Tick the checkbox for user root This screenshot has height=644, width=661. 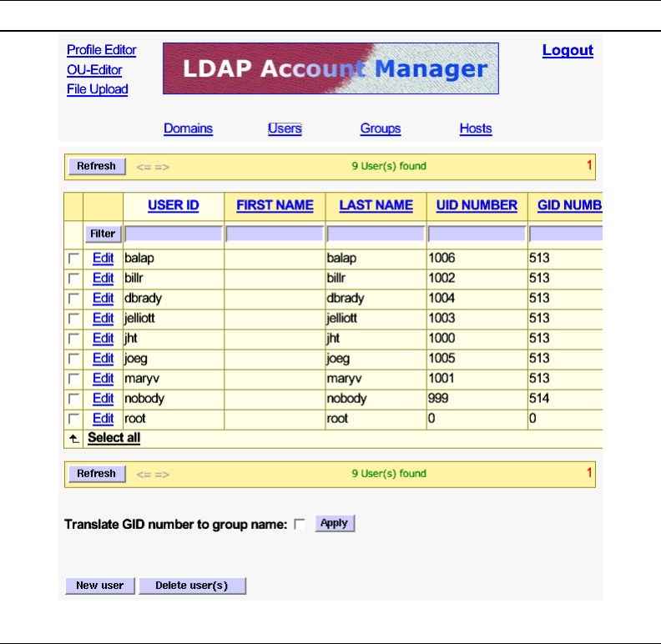73,419
